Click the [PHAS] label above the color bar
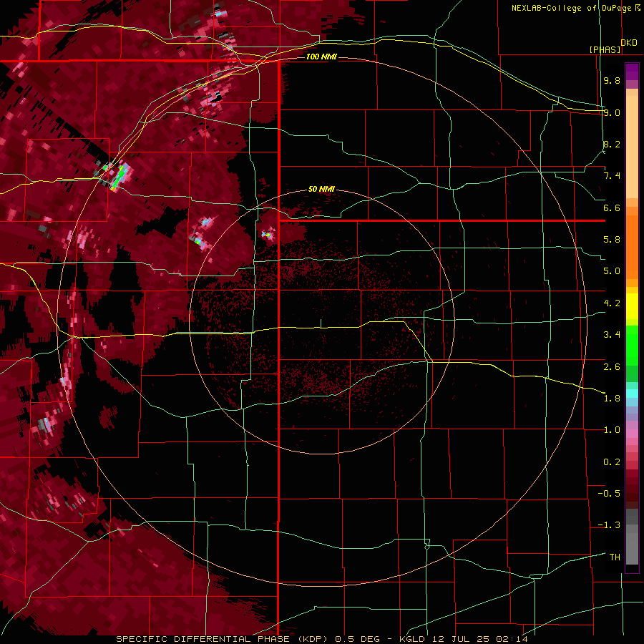Image resolution: width=644 pixels, height=644 pixels. tap(605, 49)
